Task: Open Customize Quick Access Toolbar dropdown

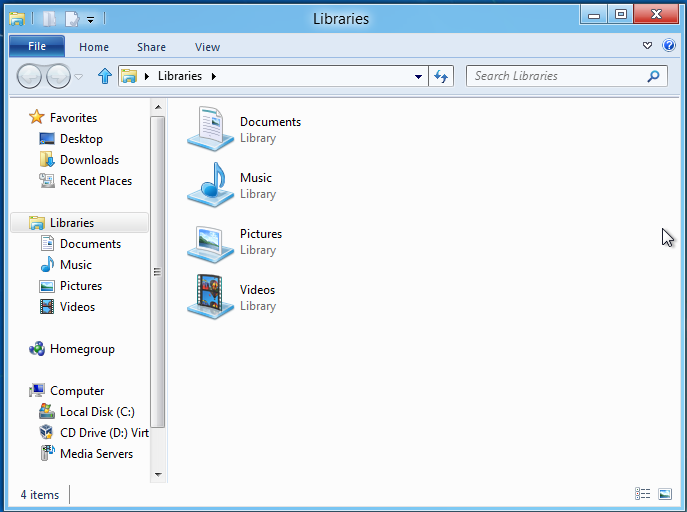Action: [x=90, y=19]
